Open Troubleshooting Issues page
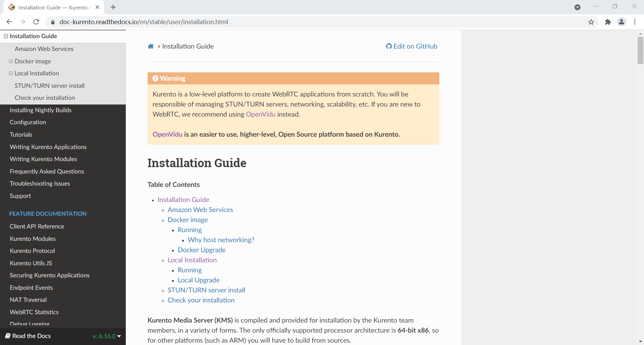Screen dimensions: 644x345 40,184
